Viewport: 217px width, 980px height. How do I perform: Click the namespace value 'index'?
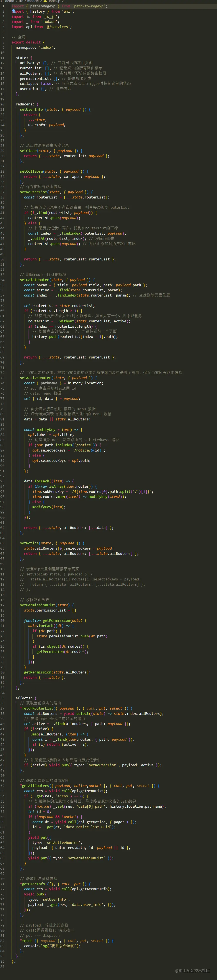click(x=46, y=48)
